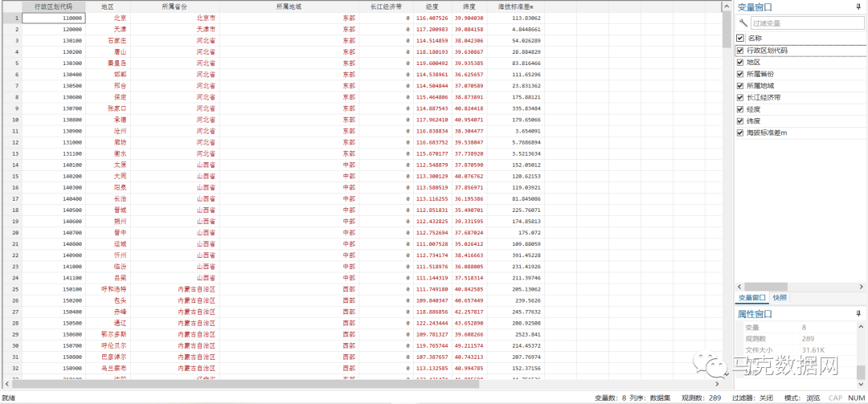Click 列序: 数据集 in status bar

pos(650,398)
